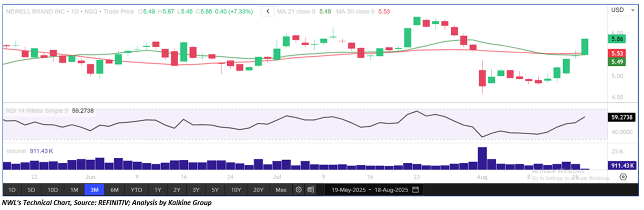Click the 19-May-2025 start date field
This screenshot has width=644, height=210.
[348, 190]
